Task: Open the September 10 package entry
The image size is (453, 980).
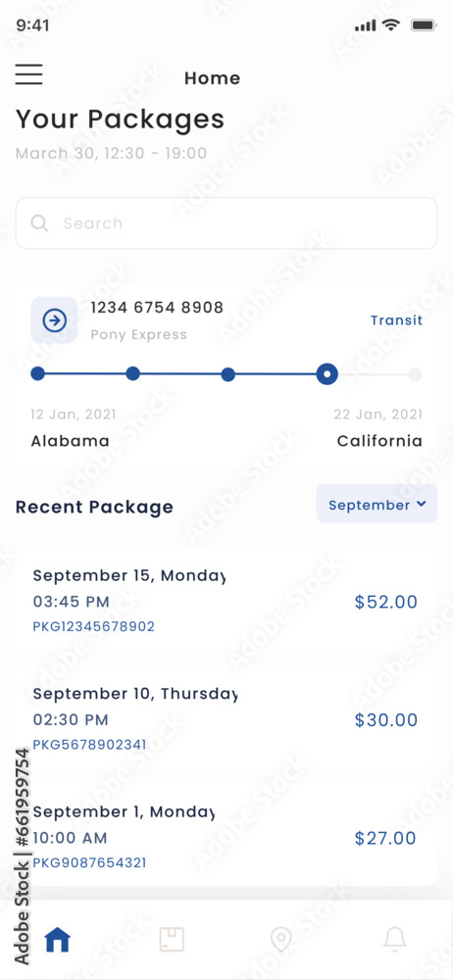Action: point(226,718)
